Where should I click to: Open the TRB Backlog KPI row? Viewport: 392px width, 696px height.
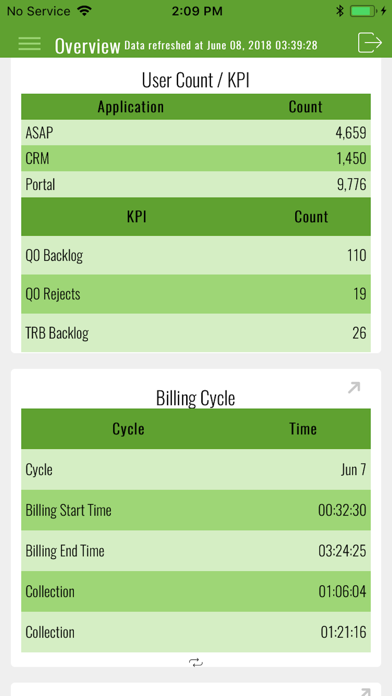pyautogui.click(x=196, y=332)
